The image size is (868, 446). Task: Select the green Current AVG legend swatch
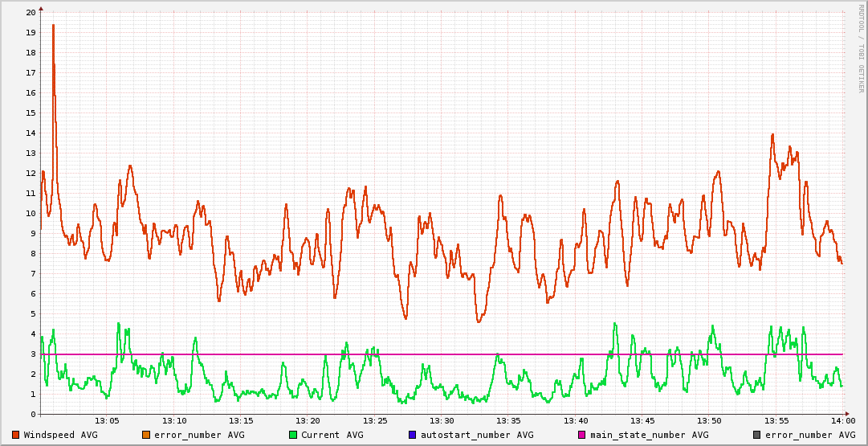click(292, 435)
